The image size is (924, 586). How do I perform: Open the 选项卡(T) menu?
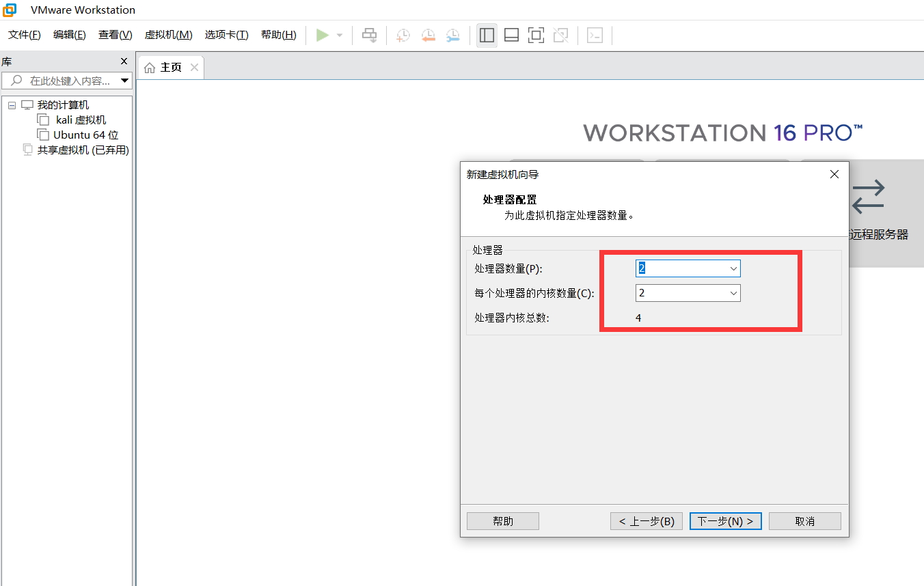point(227,35)
